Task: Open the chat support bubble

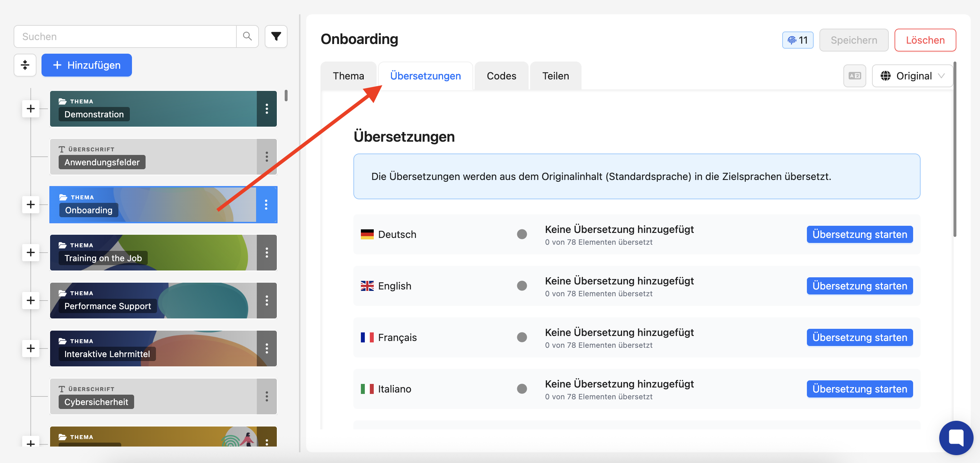Action: pyautogui.click(x=956, y=438)
